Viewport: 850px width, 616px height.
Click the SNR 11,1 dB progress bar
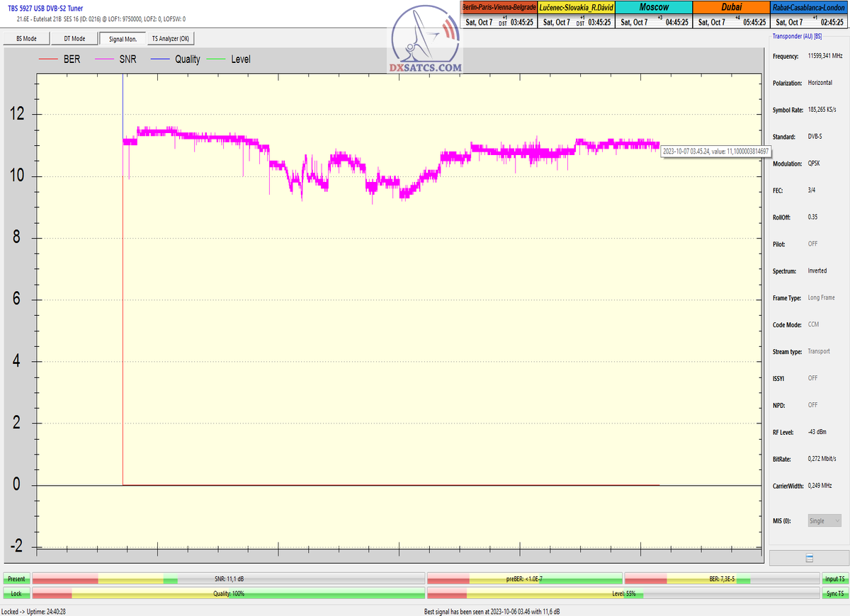point(229,578)
